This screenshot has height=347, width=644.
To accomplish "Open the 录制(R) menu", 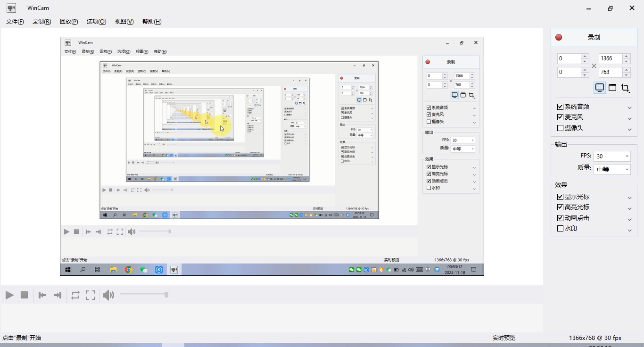I will [x=42, y=22].
